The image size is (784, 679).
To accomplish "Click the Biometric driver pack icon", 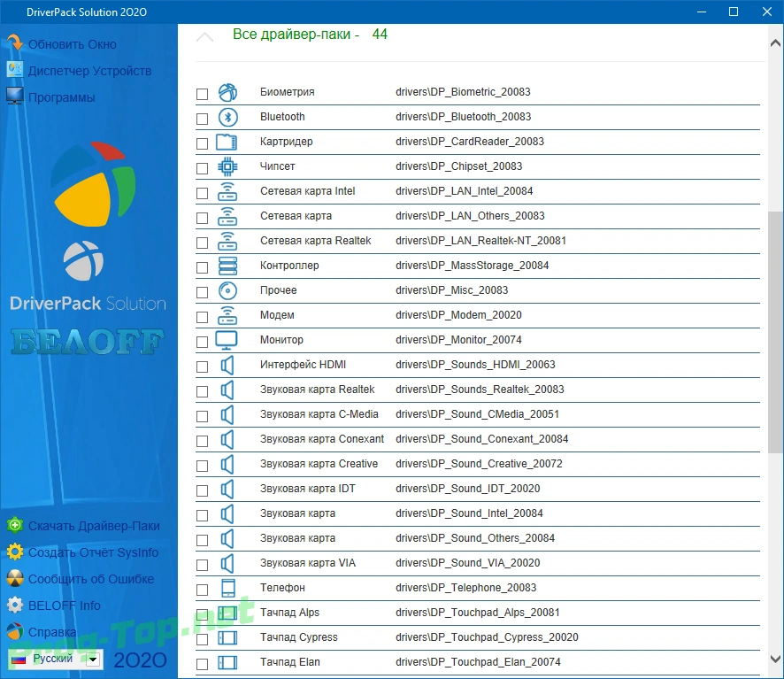I will point(227,93).
